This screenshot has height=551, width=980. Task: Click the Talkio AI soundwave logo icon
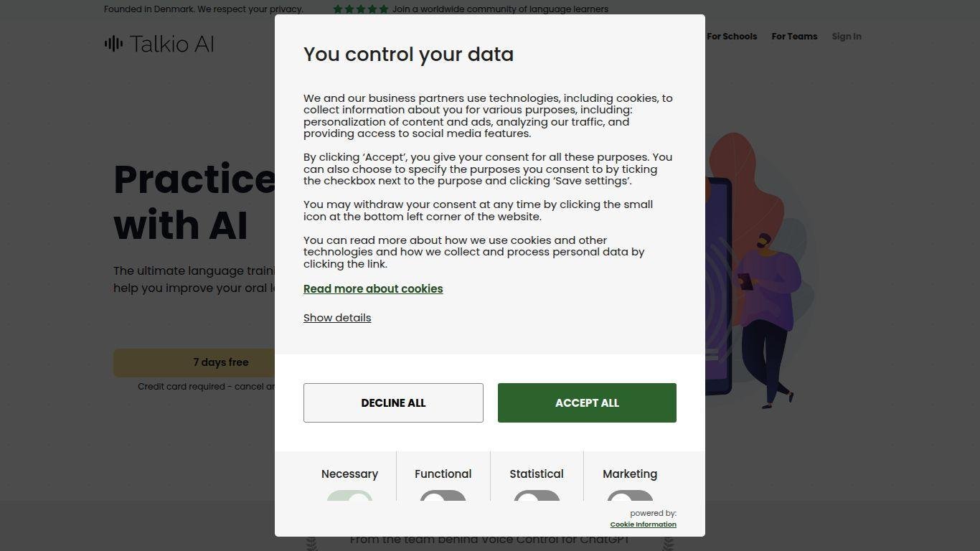point(113,44)
